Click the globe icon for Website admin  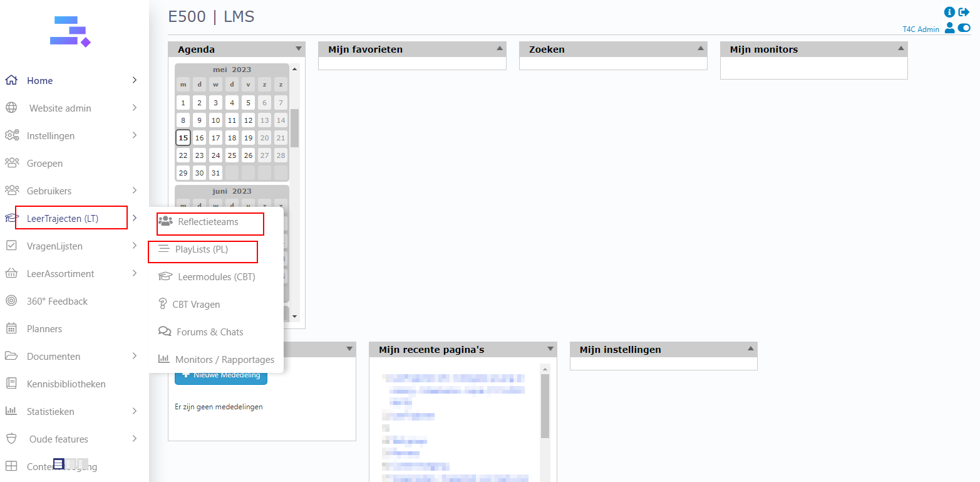click(11, 108)
